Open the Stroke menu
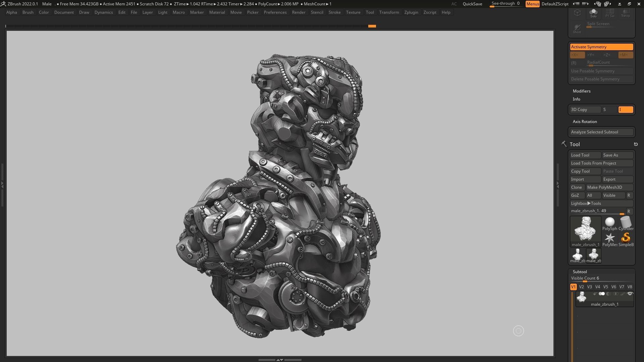This screenshot has width=644, height=362. 334,12
